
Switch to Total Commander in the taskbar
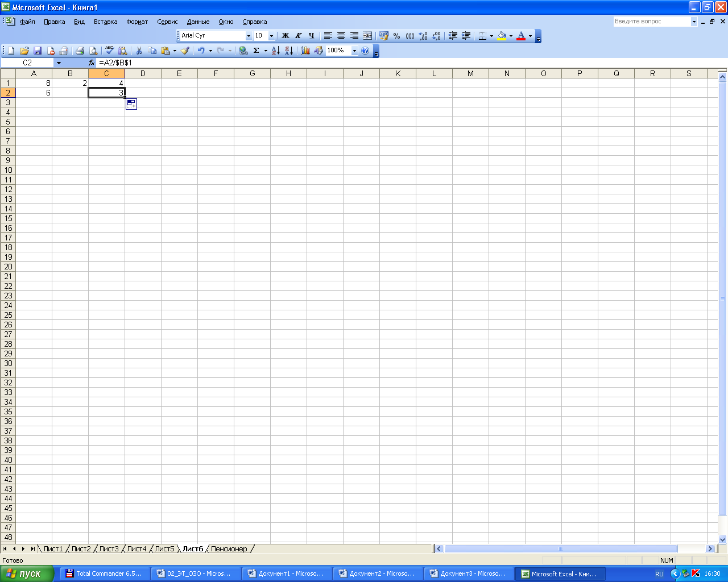coord(105,573)
